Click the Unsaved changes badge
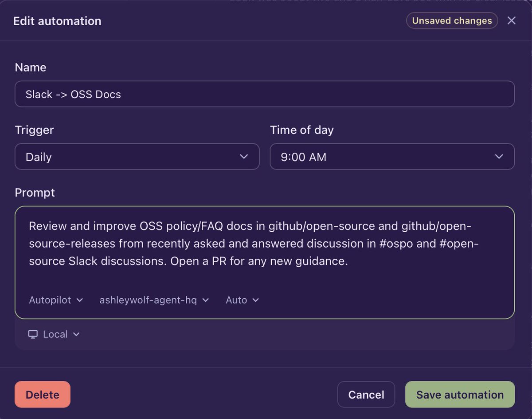The width and height of the screenshot is (532, 419). point(452,21)
